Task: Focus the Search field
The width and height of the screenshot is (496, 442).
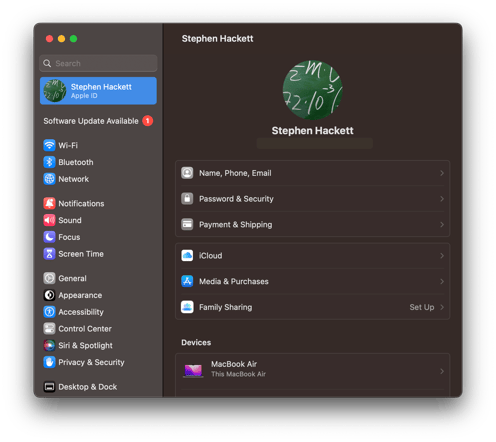Action: tap(98, 63)
